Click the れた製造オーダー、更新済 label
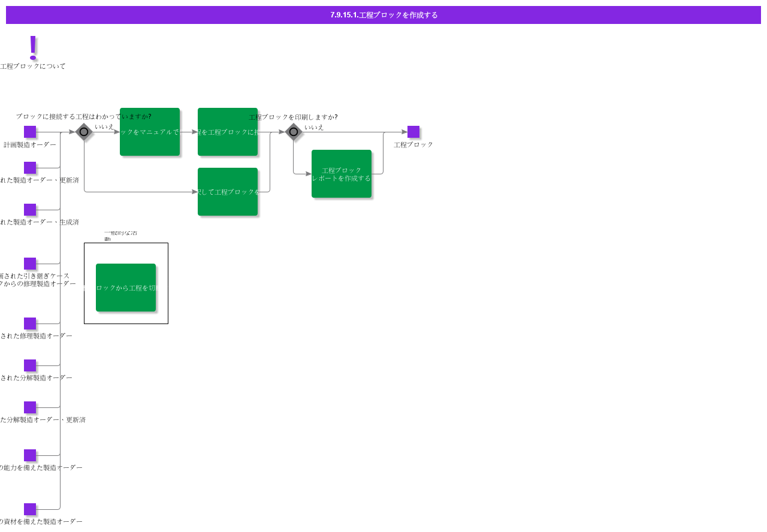This screenshot has height=532, width=767. point(40,180)
